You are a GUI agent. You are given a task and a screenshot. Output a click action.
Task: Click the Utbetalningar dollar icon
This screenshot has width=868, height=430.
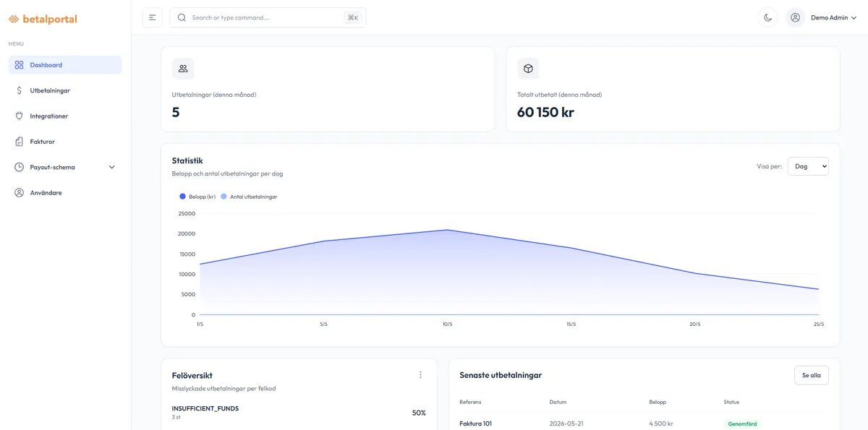tap(20, 90)
